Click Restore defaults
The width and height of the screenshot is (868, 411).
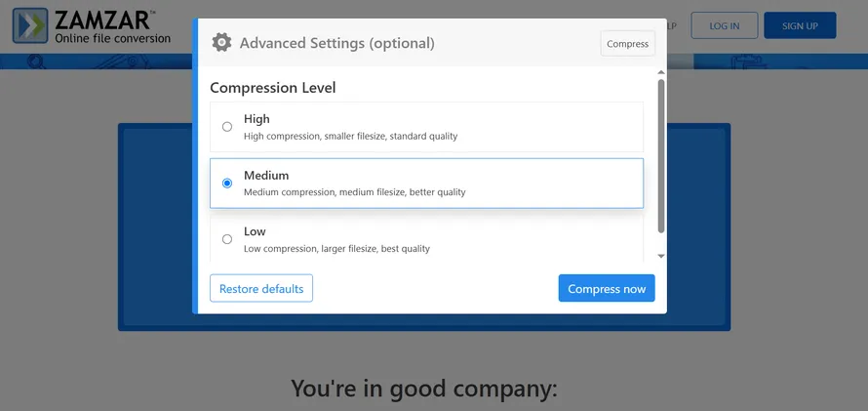(x=261, y=289)
